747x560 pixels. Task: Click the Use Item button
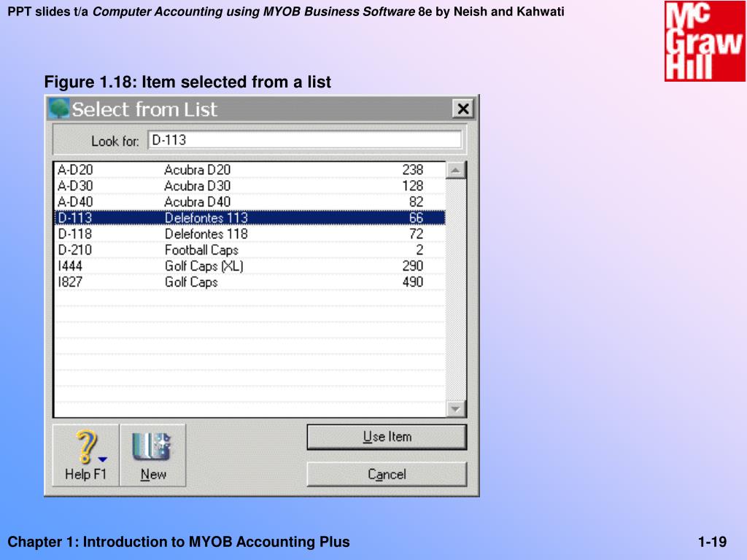point(387,437)
